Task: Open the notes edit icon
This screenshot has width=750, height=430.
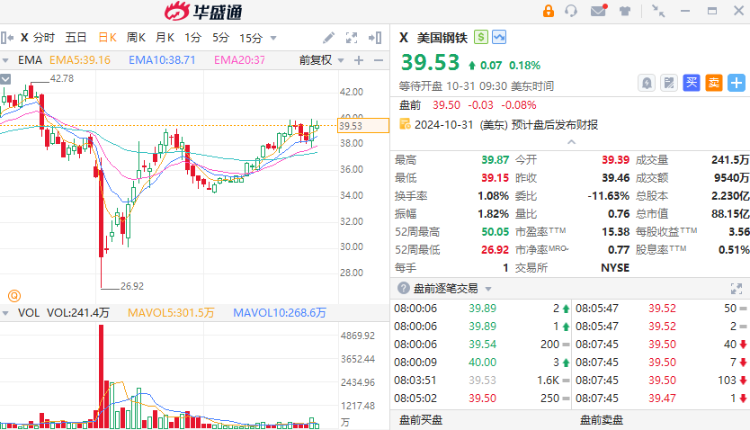Action: click(x=669, y=83)
